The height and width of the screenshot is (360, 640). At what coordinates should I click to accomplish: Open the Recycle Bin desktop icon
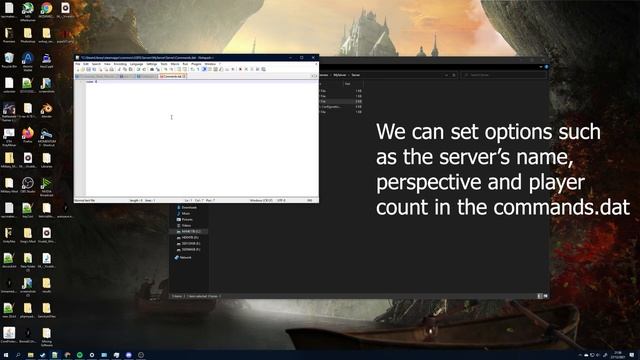coord(9,60)
